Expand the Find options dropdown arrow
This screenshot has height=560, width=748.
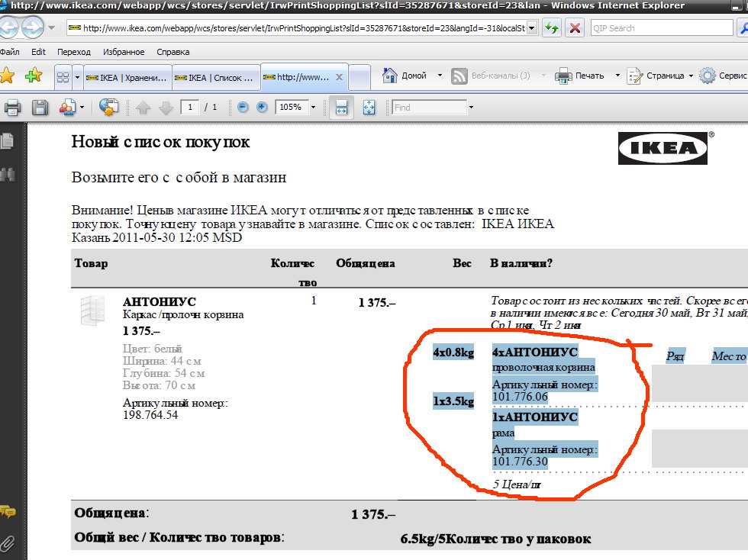[472, 108]
